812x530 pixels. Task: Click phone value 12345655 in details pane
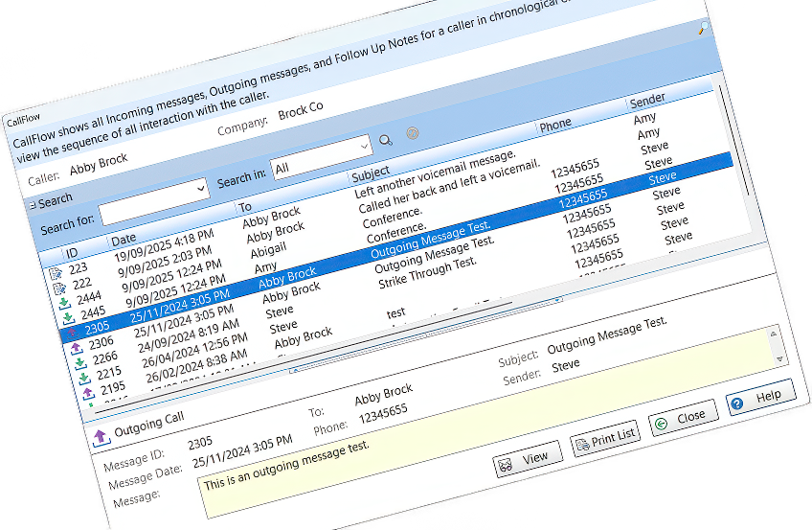pyautogui.click(x=383, y=414)
